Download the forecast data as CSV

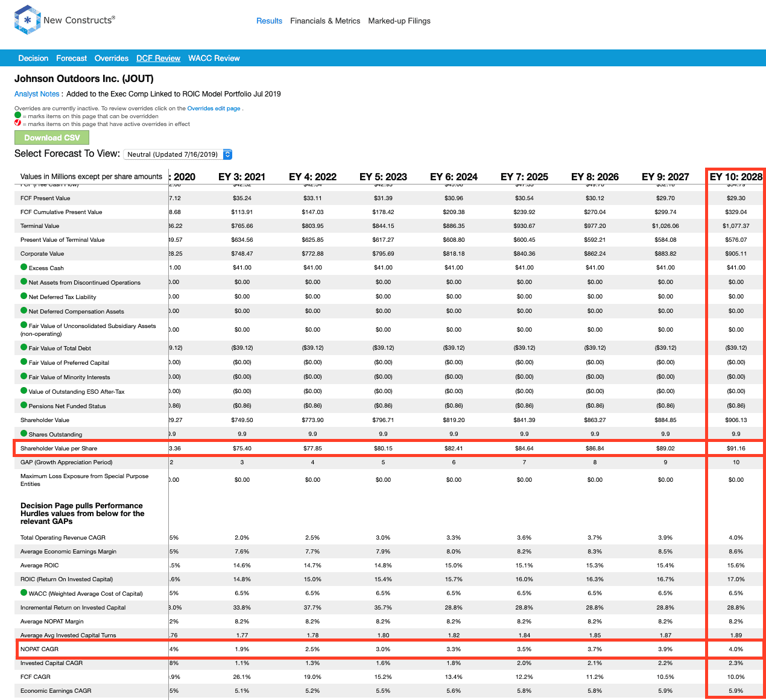tap(52, 137)
